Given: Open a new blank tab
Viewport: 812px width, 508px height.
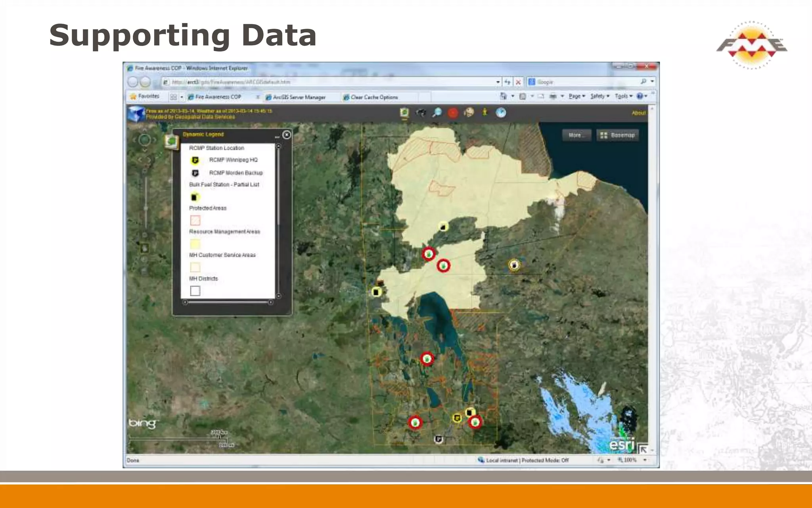Looking at the screenshot, I should point(425,97).
